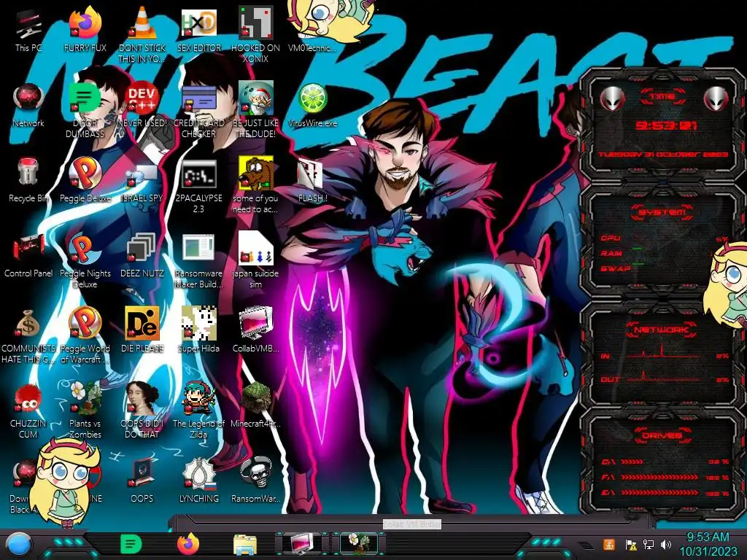Open the DEEZ NUTZ stacked-windows shortcut

coord(142,256)
